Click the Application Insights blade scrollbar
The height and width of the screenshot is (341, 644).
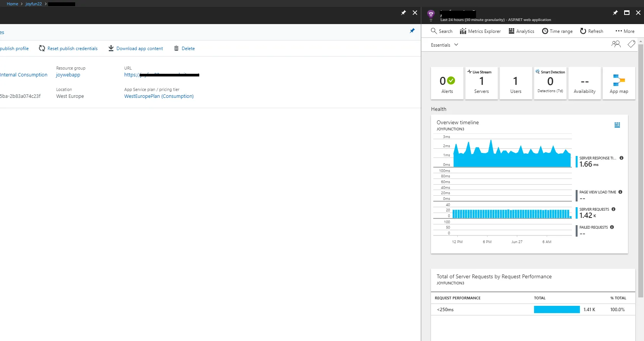[x=641, y=170]
